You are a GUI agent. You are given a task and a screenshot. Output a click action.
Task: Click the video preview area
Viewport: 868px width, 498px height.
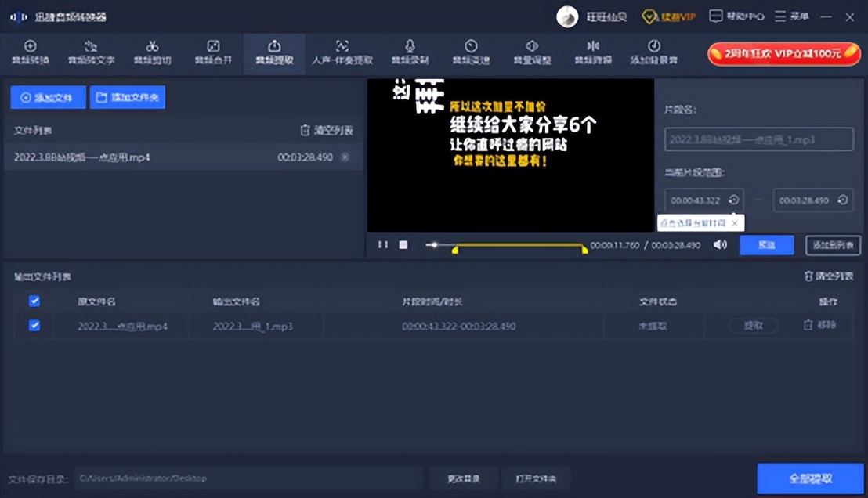(x=511, y=155)
